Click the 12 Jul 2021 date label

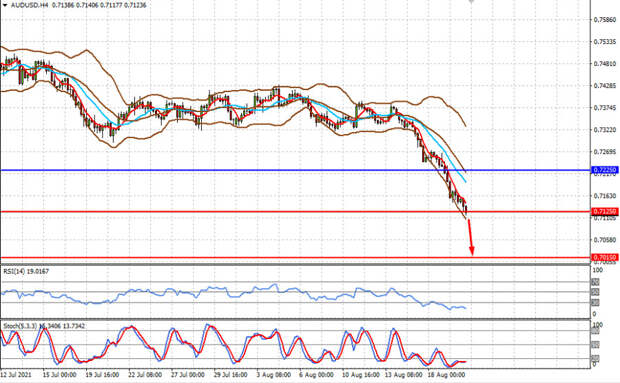click(16, 374)
